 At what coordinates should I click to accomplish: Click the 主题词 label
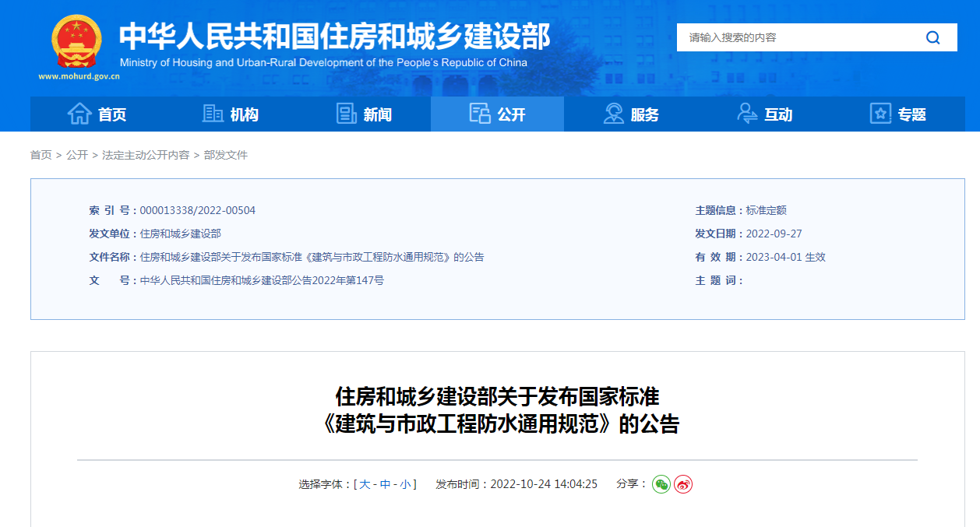pos(719,280)
